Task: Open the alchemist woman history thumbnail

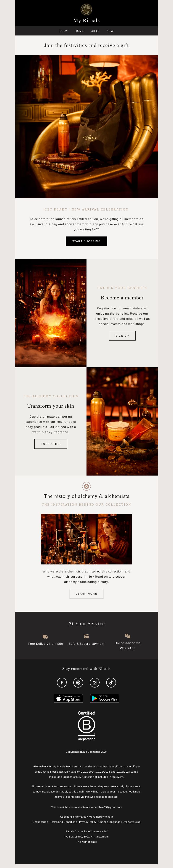Action: tap(86, 539)
